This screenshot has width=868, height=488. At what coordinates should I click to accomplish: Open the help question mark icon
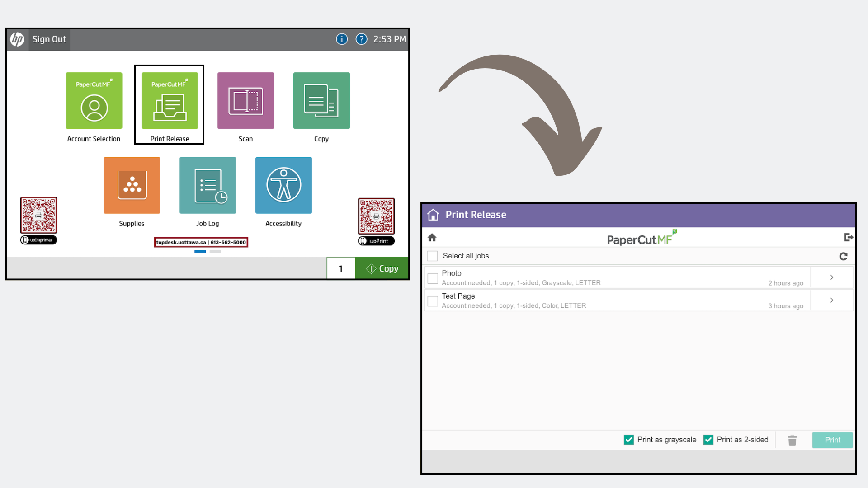coord(361,39)
